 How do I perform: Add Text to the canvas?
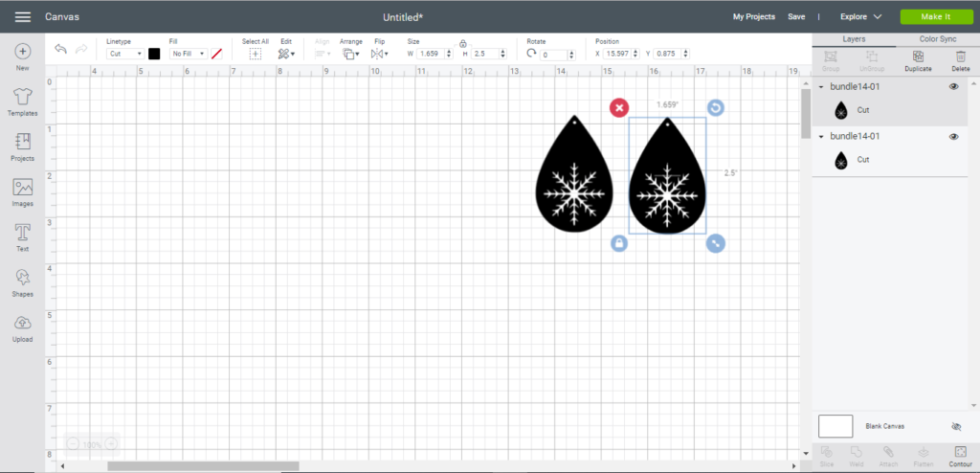point(23,237)
